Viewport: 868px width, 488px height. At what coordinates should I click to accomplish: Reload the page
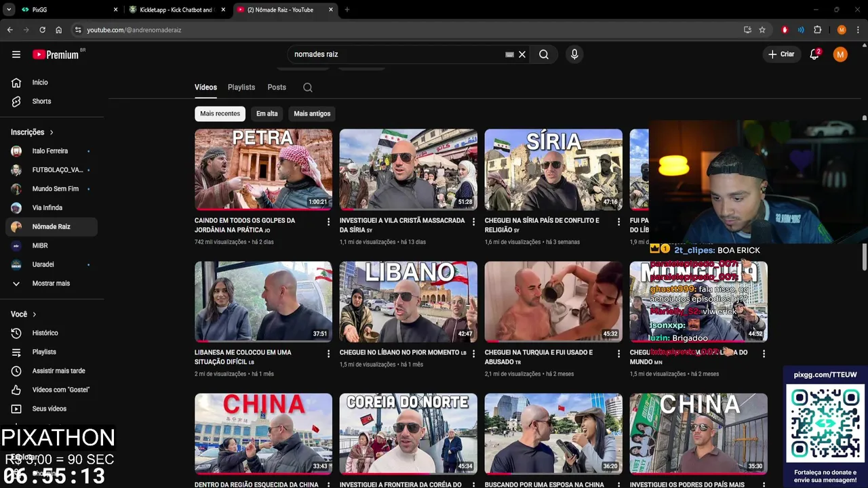click(42, 30)
